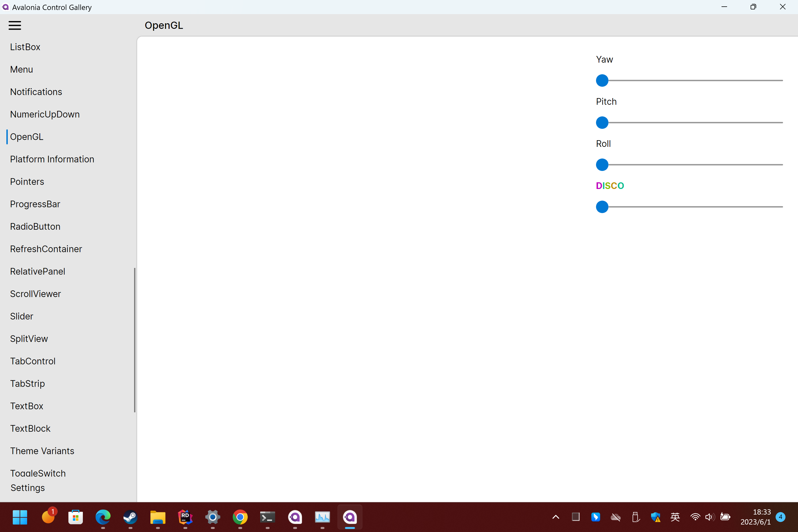Open File Explorer from the taskbar
798x532 pixels.
click(158, 517)
